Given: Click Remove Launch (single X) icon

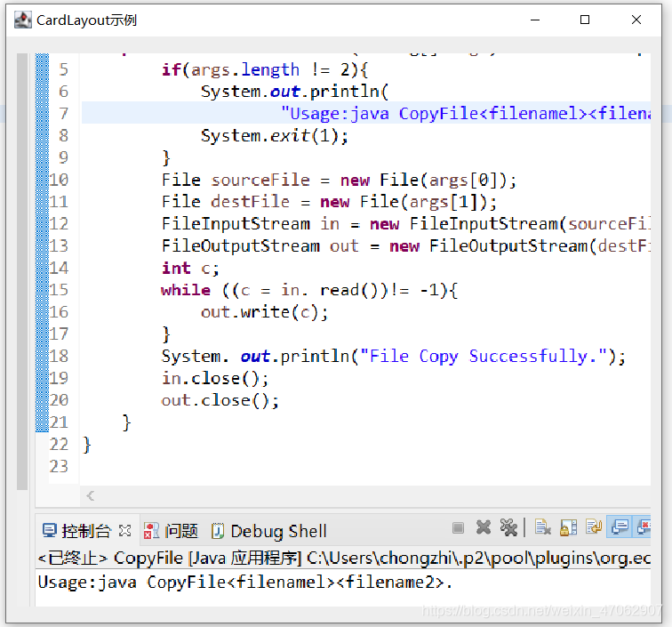Looking at the screenshot, I should point(483,528).
